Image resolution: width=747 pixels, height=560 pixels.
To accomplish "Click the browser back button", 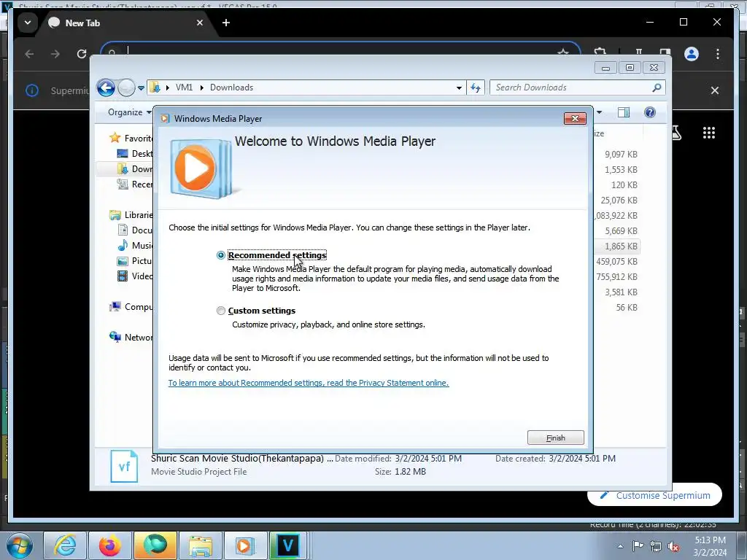I will (29, 54).
